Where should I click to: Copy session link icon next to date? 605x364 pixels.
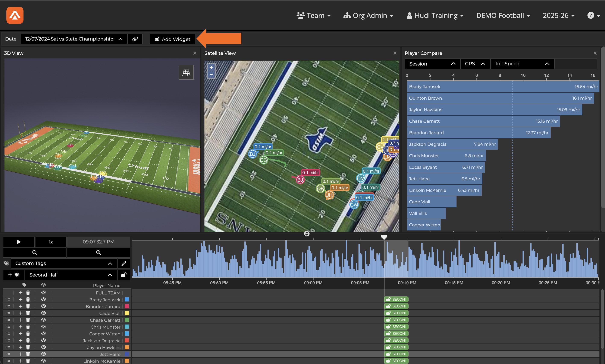(x=135, y=39)
